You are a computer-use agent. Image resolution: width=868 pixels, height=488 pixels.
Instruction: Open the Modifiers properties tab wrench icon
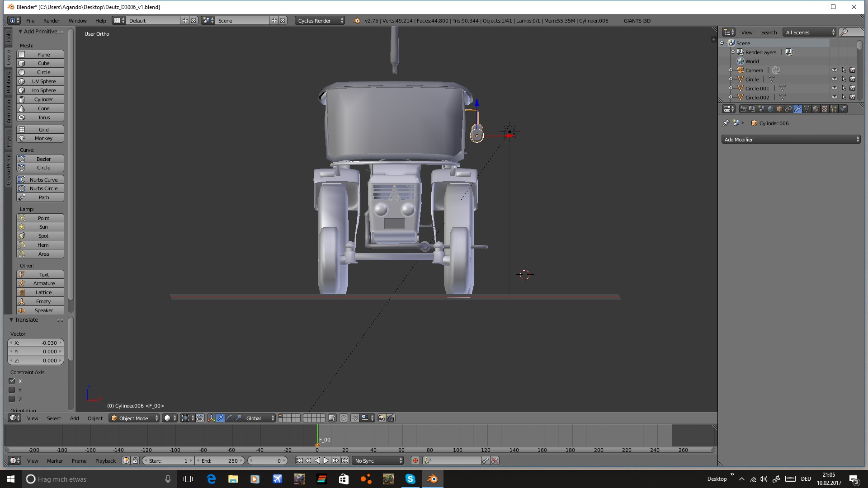pyautogui.click(x=797, y=109)
